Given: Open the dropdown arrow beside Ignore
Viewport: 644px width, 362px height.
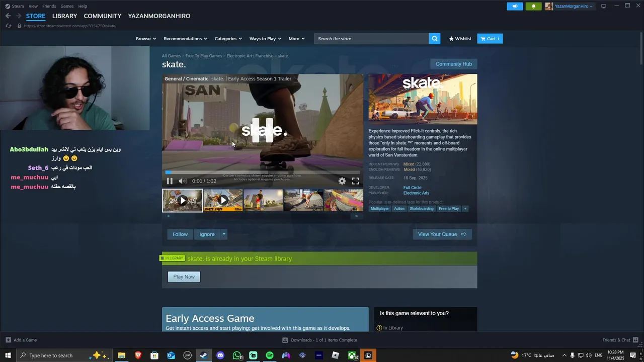Looking at the screenshot, I should click(224, 234).
